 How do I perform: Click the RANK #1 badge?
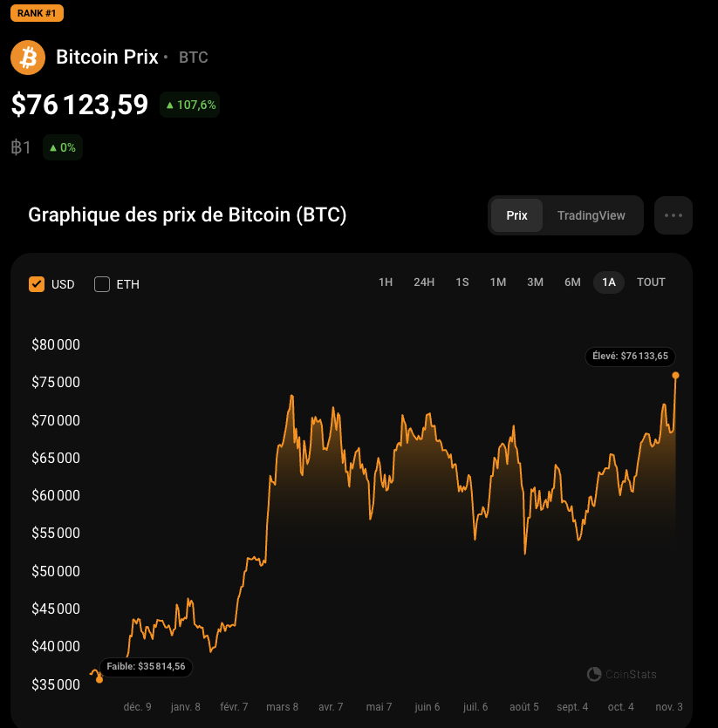pyautogui.click(x=37, y=13)
